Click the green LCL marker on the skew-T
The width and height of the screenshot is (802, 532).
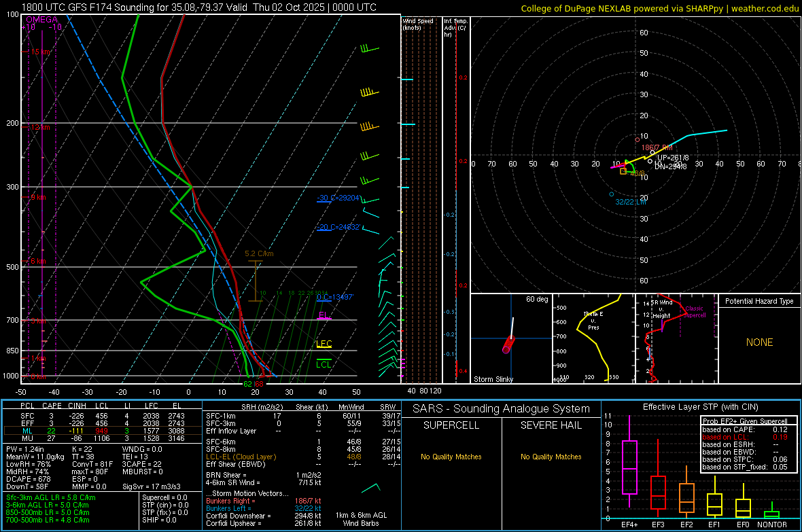(x=324, y=364)
